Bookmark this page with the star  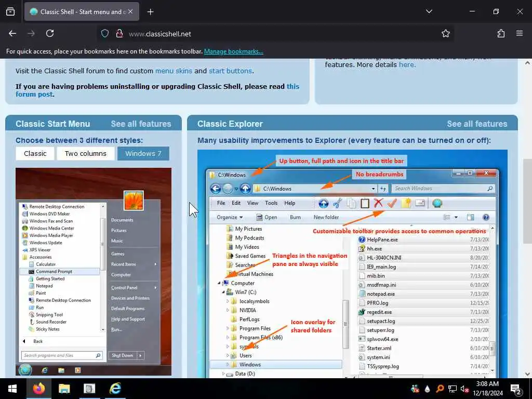coord(445,34)
